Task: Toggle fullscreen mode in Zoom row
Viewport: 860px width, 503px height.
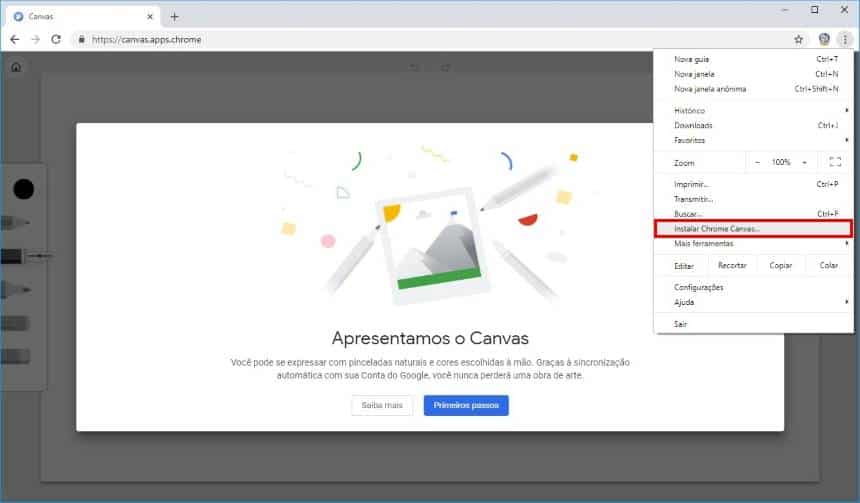Action: (x=835, y=162)
